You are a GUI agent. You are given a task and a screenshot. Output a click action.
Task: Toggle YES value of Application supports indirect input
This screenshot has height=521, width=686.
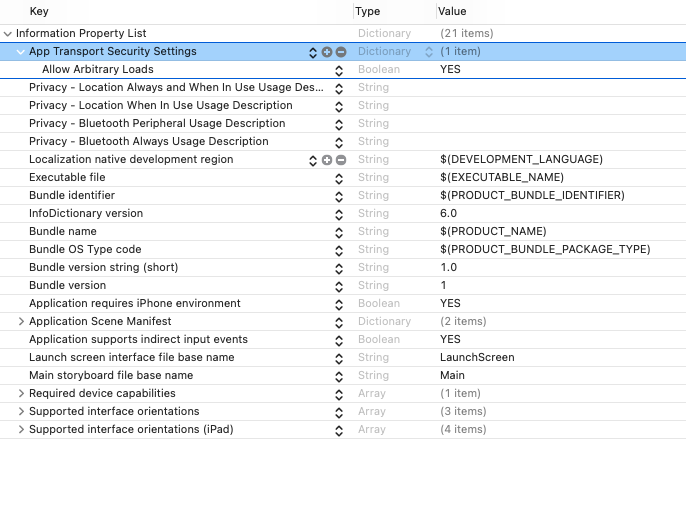450,339
